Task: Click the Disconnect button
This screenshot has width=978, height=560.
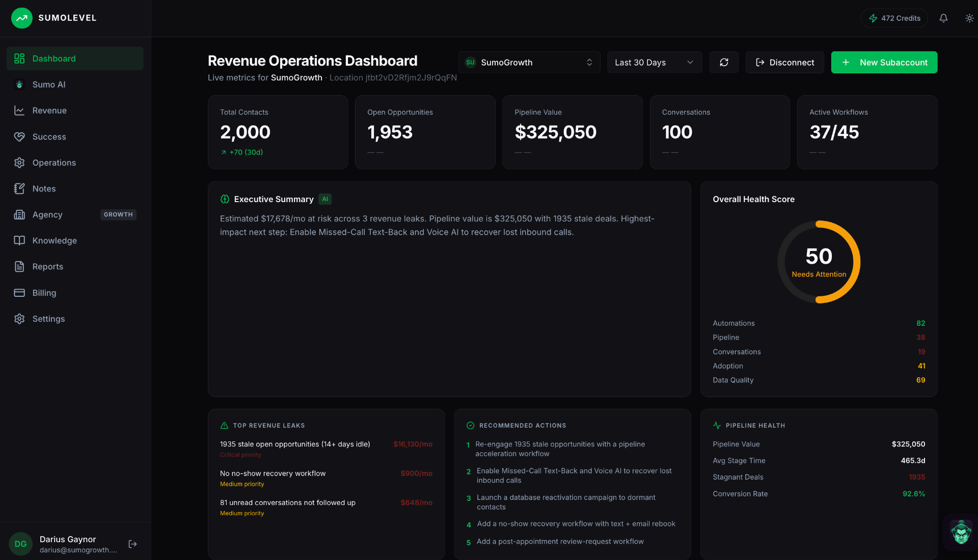Action: (785, 62)
